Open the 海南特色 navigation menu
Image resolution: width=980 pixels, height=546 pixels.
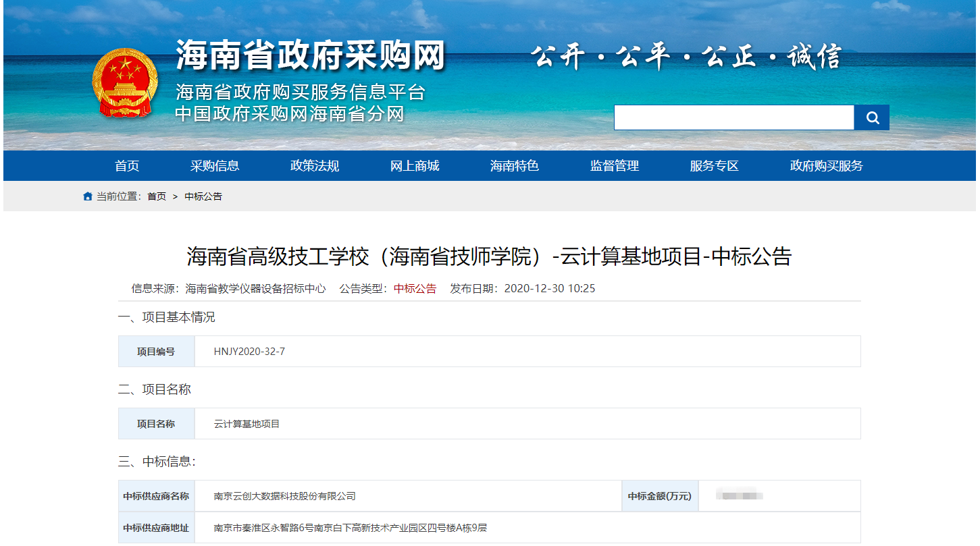pos(515,166)
